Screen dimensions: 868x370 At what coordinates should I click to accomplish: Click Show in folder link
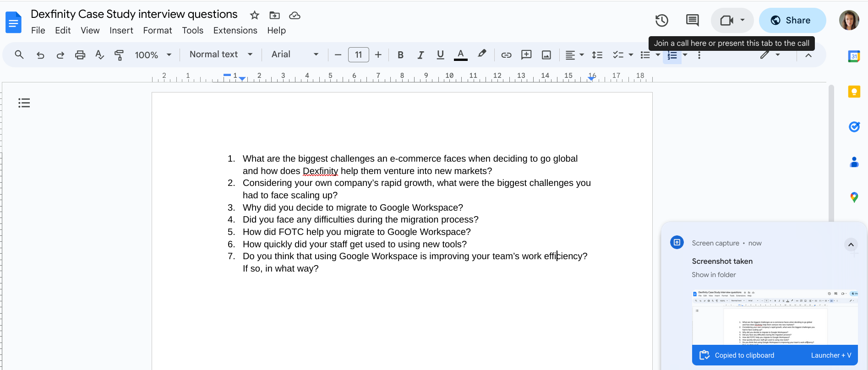pyautogui.click(x=714, y=275)
